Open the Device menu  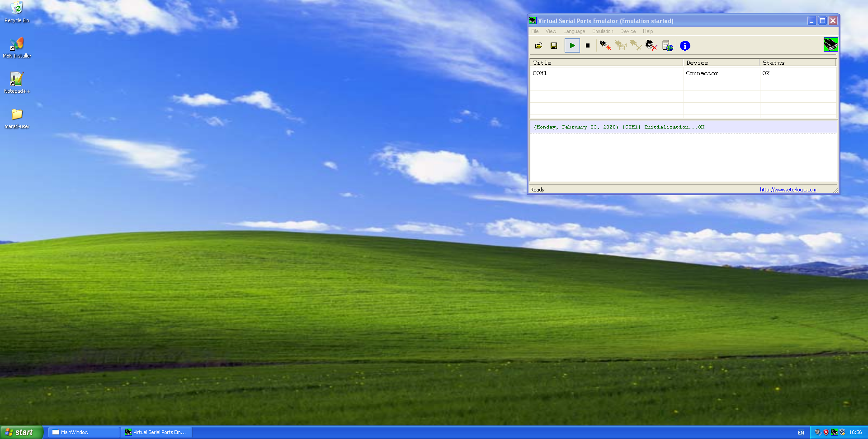[x=628, y=31]
